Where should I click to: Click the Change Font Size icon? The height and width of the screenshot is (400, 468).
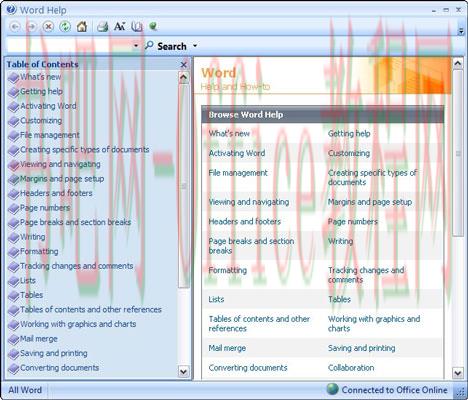(x=119, y=27)
